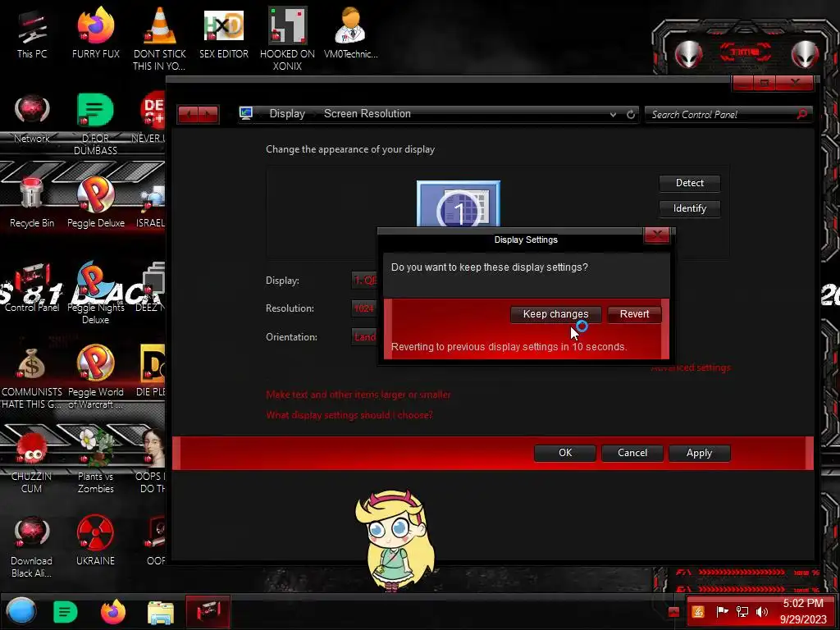
Task: Click the monitor icon in address bar
Action: click(246, 113)
